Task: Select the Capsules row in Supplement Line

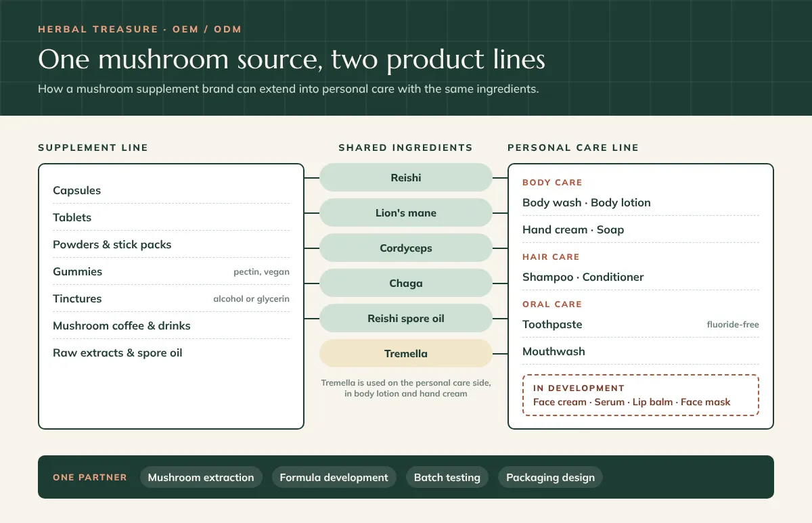Action: (x=171, y=191)
